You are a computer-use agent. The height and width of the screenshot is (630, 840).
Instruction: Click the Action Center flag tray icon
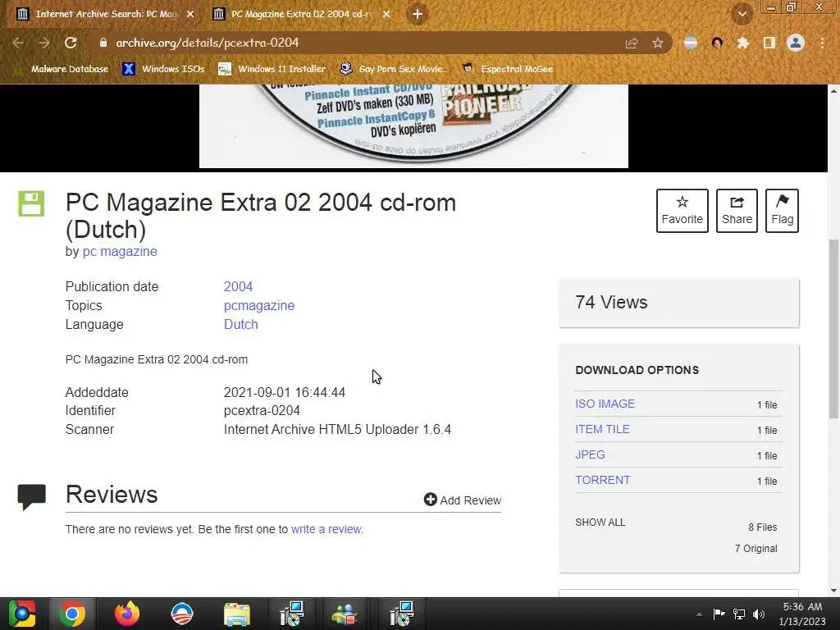click(x=719, y=614)
